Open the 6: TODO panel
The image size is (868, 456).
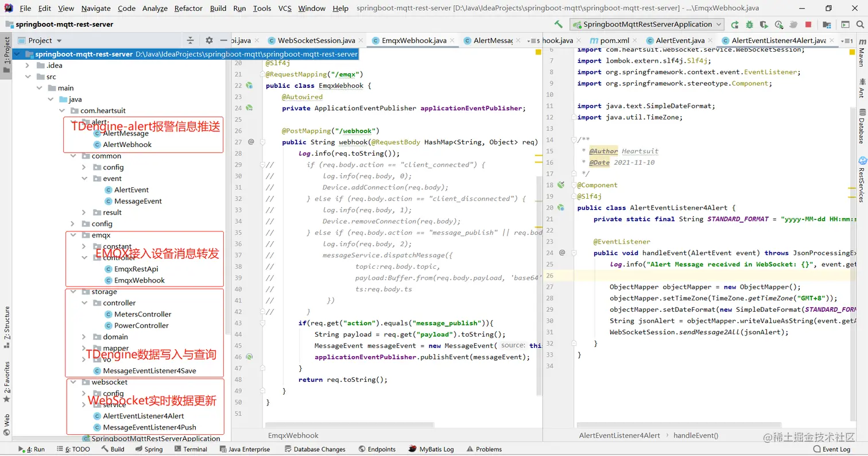[73, 449]
